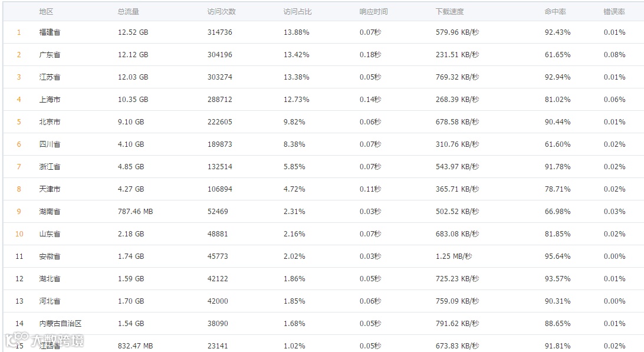The image size is (644, 352).
Task: Select the 314736 visit count cell
Action: pos(219,32)
